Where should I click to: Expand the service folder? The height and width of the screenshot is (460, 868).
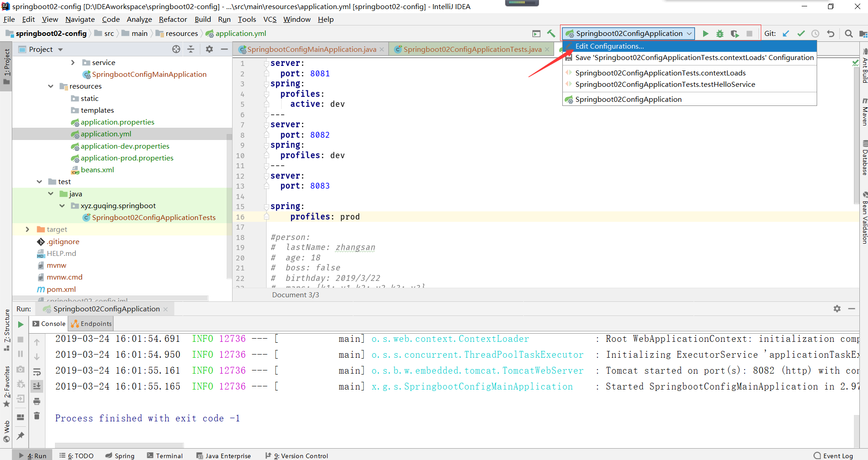tap(73, 62)
